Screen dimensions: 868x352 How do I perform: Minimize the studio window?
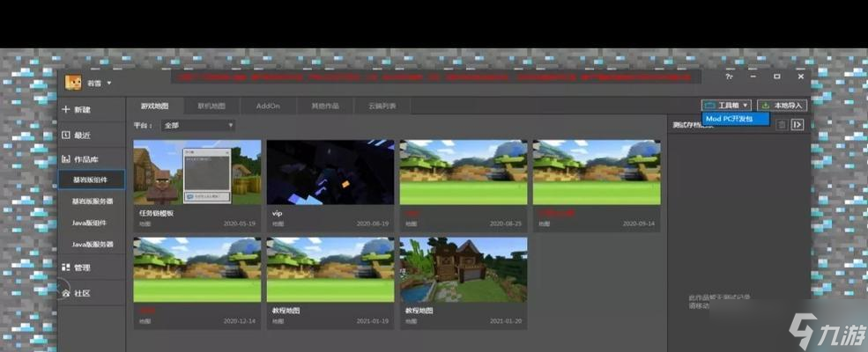tap(753, 77)
